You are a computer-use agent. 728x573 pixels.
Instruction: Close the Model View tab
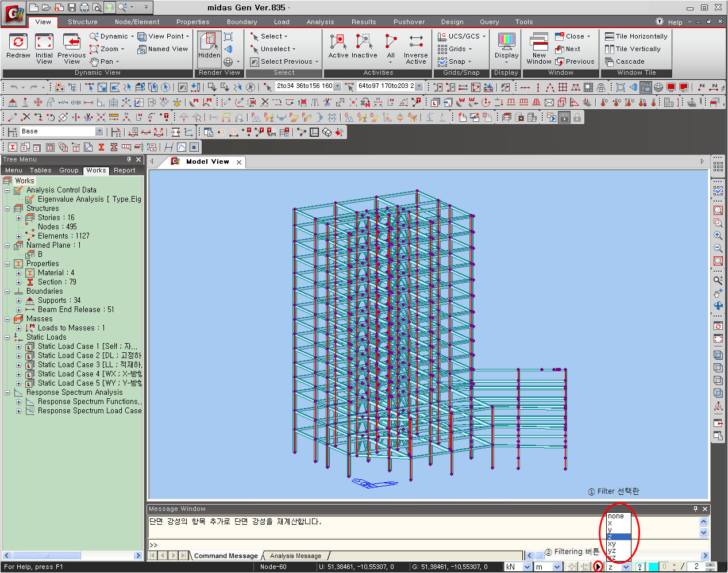click(240, 162)
